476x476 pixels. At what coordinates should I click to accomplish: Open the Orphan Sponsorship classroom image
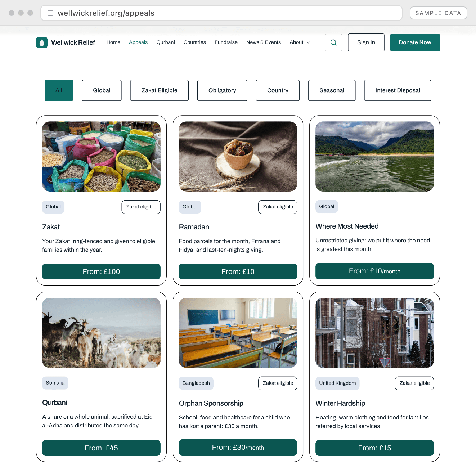(x=238, y=333)
